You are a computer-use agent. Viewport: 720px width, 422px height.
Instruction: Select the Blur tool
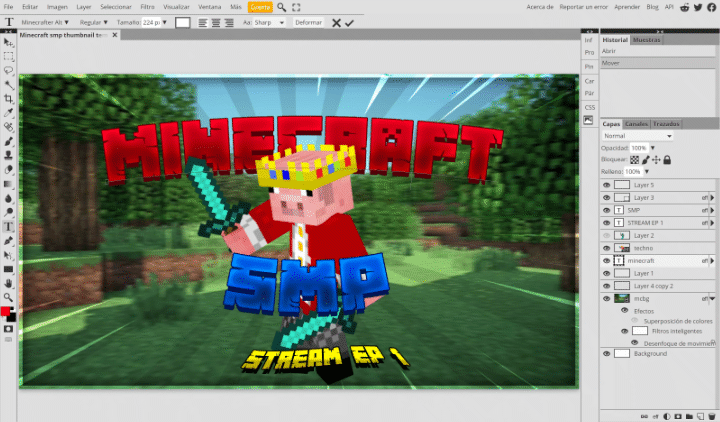point(8,198)
